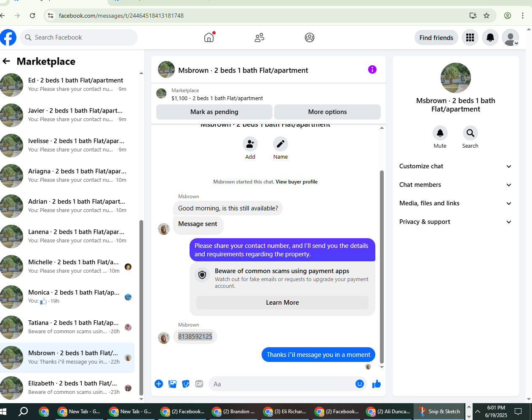Open the Michelle conversation
The height and width of the screenshot is (420, 532).
pyautogui.click(x=67, y=266)
